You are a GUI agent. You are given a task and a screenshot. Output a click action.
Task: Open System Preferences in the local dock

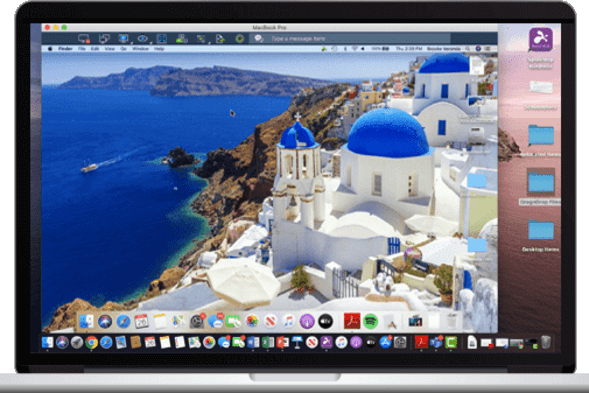400,342
